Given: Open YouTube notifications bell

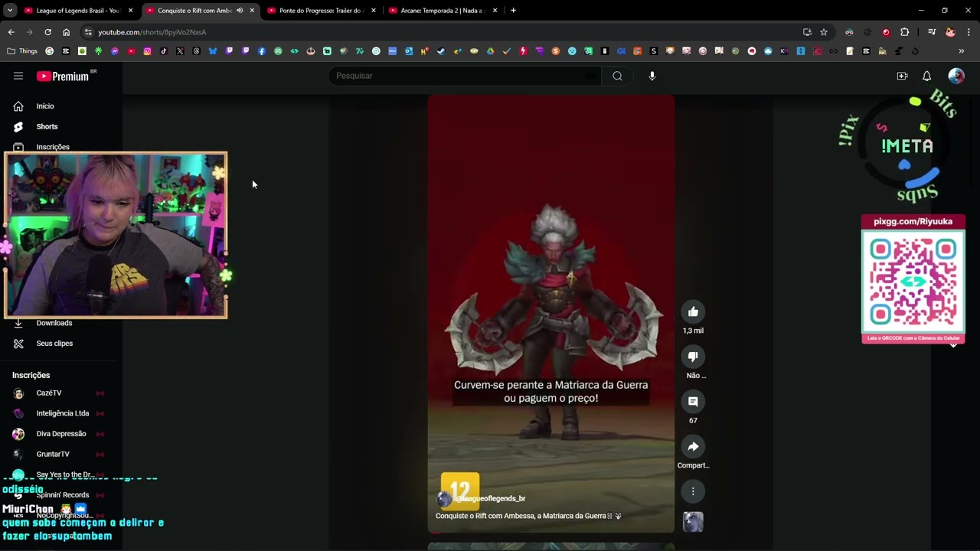Looking at the screenshot, I should point(926,76).
